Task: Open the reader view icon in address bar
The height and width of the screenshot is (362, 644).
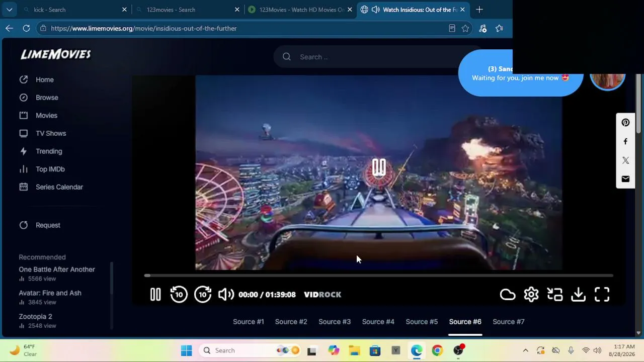Action: (452, 29)
